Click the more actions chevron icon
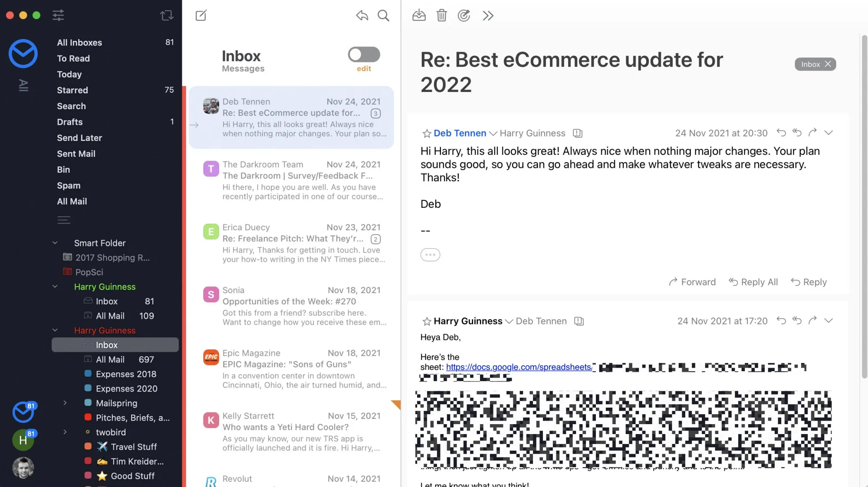Image resolution: width=868 pixels, height=487 pixels. (x=487, y=15)
